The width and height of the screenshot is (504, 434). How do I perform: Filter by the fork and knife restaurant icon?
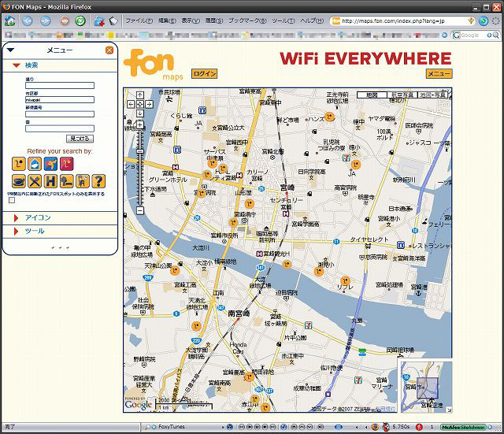pos(35,181)
